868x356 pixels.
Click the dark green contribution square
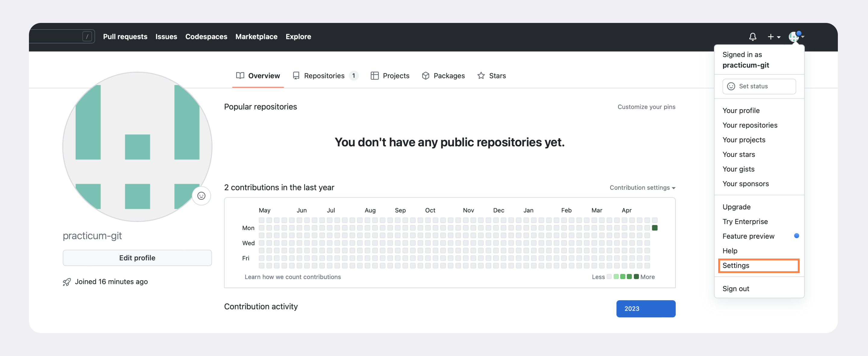click(654, 228)
